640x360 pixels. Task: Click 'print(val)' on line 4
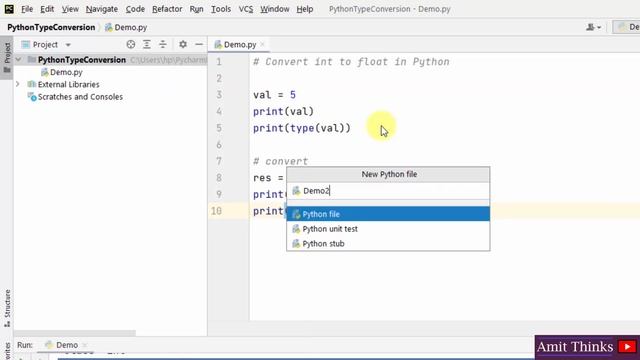pos(283,111)
